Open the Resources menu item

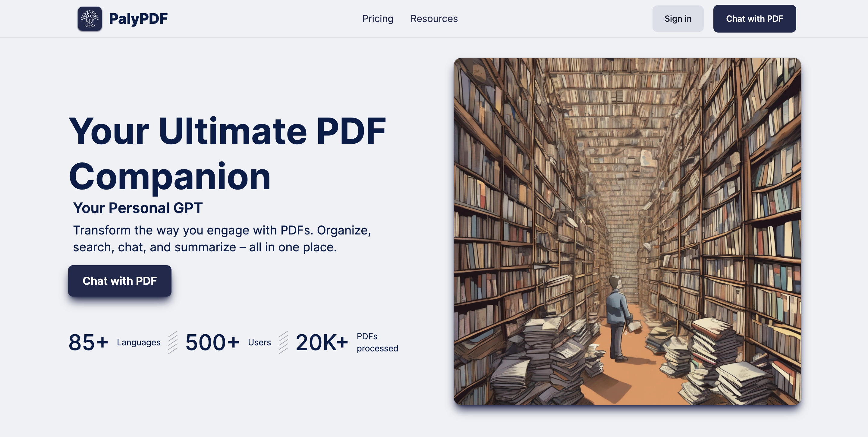pyautogui.click(x=434, y=19)
